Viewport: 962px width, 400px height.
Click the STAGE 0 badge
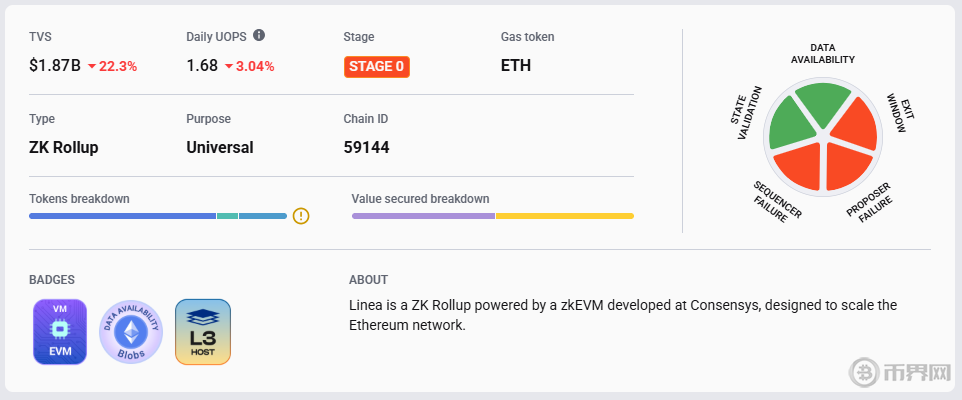pyautogui.click(x=377, y=67)
